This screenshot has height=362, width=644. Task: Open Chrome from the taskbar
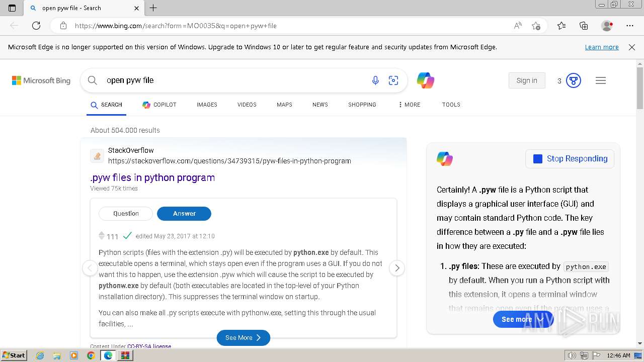[x=91, y=355]
